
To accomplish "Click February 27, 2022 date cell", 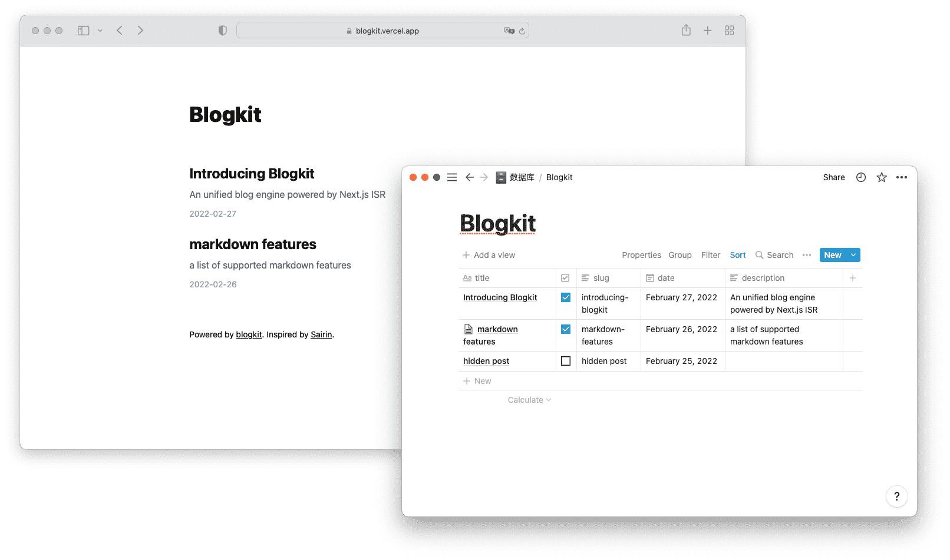I will coord(682,304).
